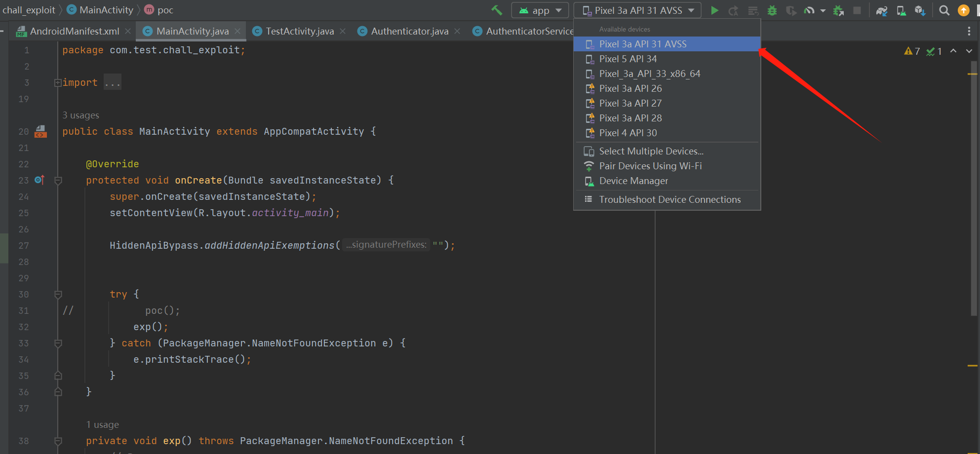This screenshot has width=980, height=454.
Task: Open the editor tabs more-options kebab menu
Action: coord(969,31)
